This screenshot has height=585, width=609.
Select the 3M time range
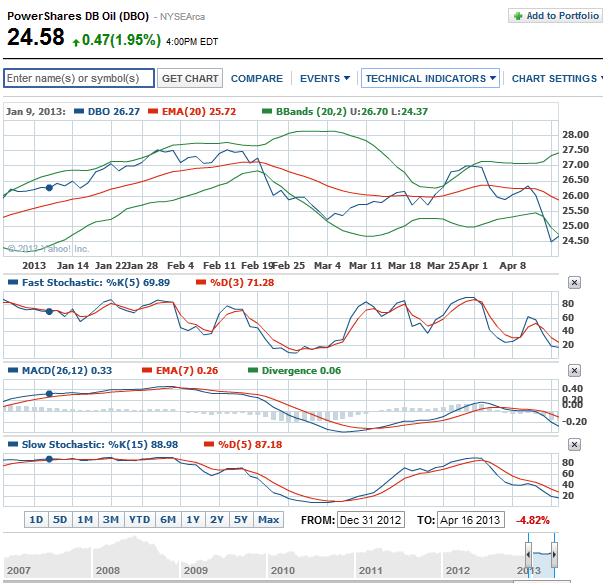point(111,519)
